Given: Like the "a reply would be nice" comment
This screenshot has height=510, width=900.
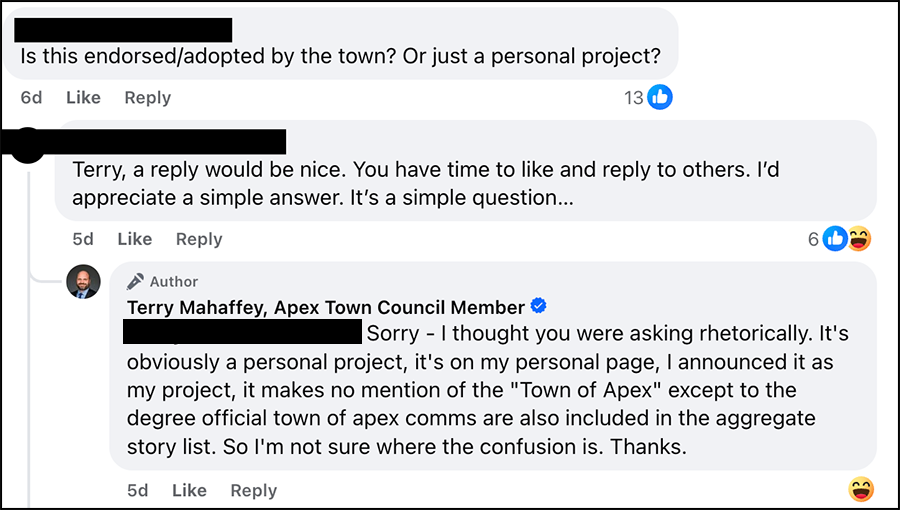Looking at the screenshot, I should [x=134, y=239].
